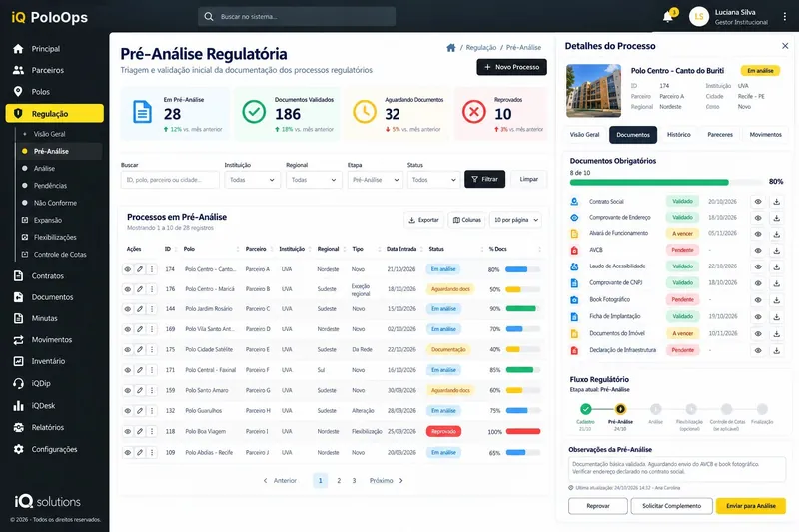Image resolution: width=799 pixels, height=532 pixels.
Task: Open the Regional filter dropdown
Action: pos(314,180)
